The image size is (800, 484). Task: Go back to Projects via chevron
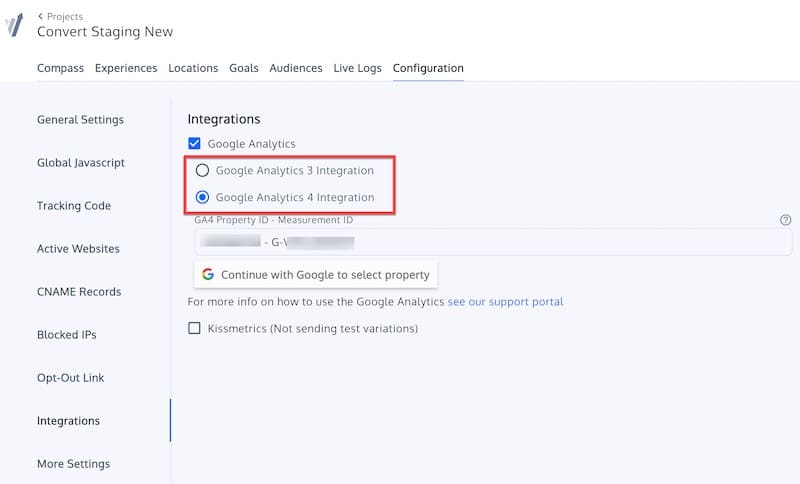pos(41,16)
